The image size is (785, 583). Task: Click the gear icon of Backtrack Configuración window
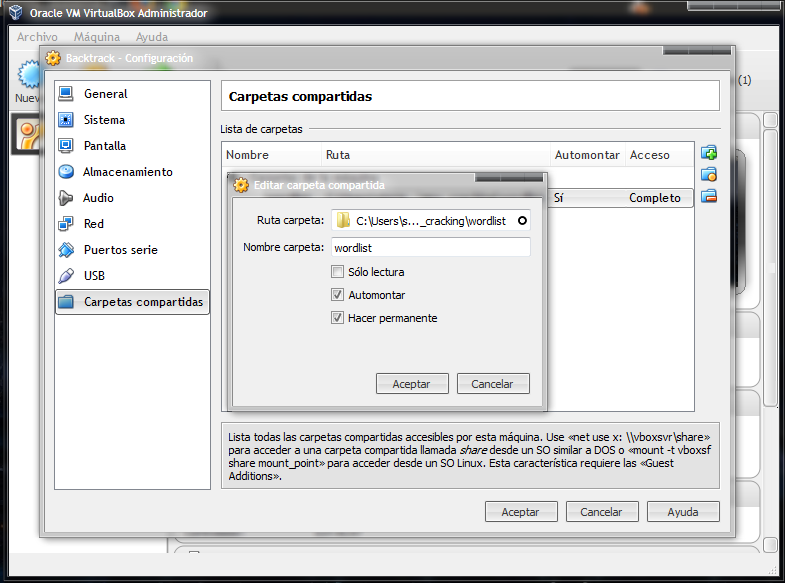(x=53, y=58)
